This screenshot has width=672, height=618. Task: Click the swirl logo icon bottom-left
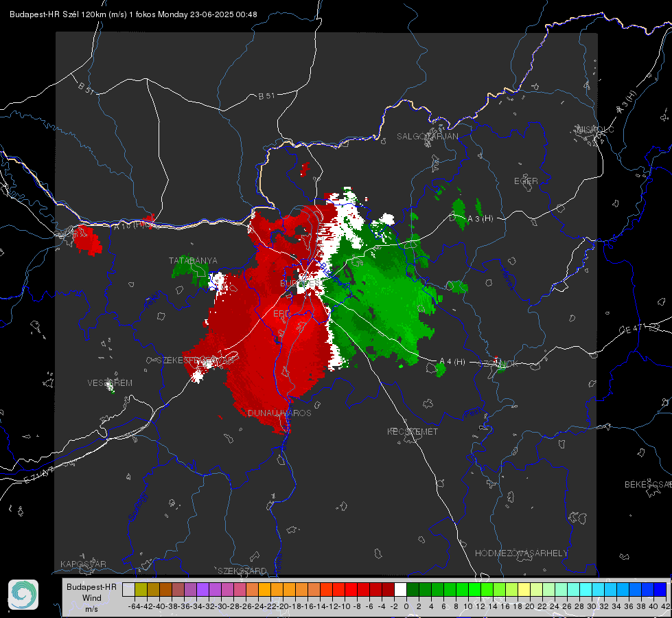point(23,595)
